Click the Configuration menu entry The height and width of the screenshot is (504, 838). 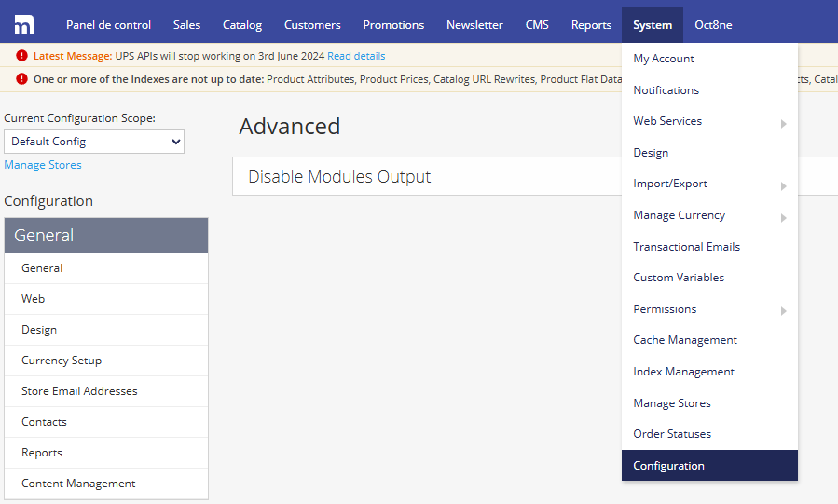click(x=668, y=466)
